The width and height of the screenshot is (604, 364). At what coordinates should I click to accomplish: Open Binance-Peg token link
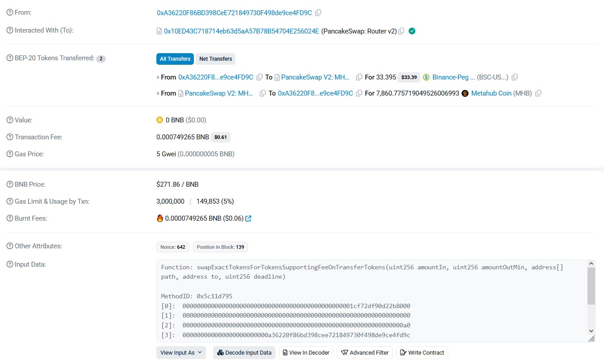click(x=453, y=77)
